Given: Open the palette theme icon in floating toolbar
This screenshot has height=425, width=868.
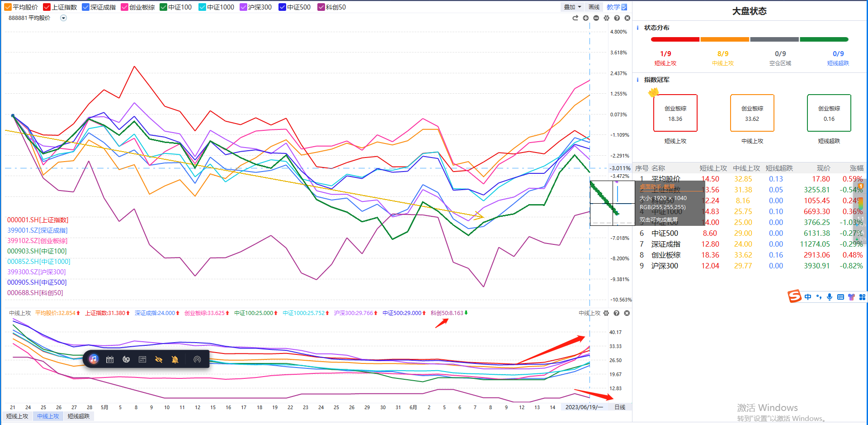Looking at the screenshot, I should 126,359.
